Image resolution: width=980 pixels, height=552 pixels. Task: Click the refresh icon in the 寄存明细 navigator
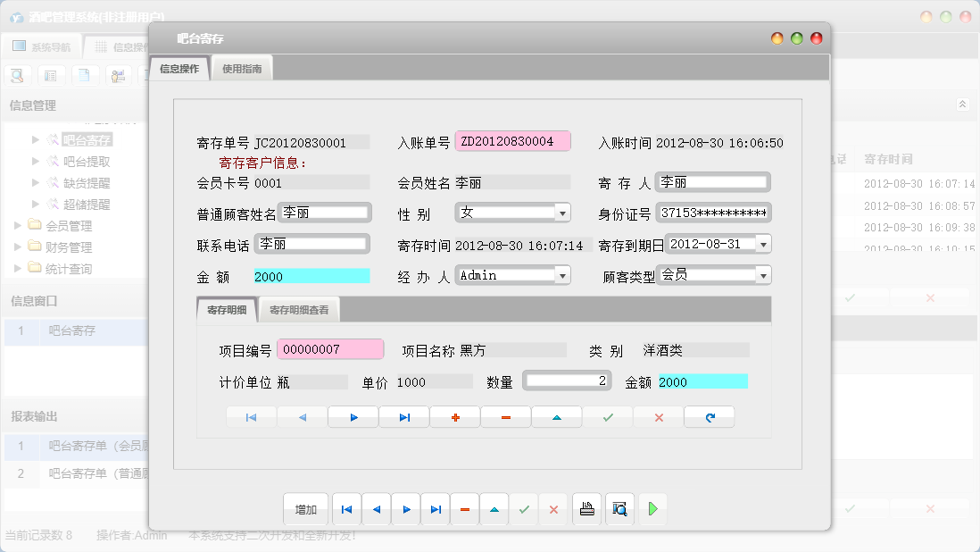710,417
